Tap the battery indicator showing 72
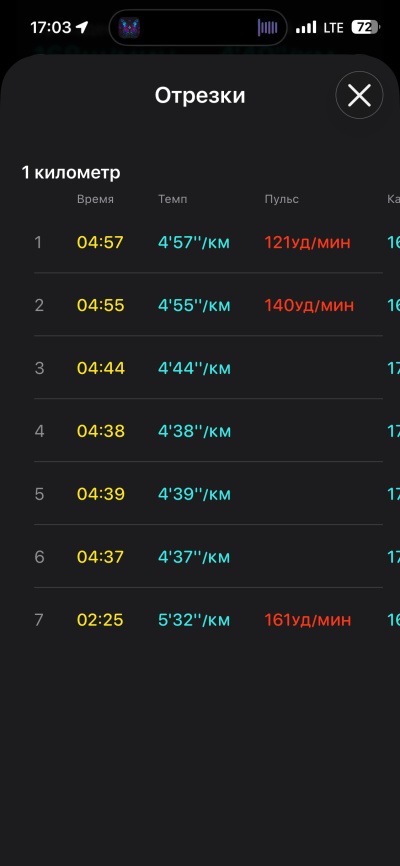400x866 pixels. (366, 27)
